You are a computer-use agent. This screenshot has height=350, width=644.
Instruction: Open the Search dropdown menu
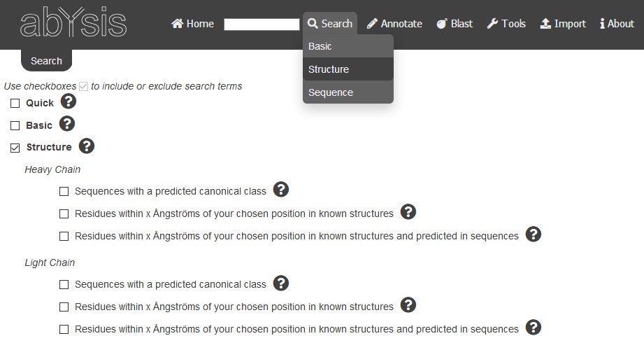coord(330,23)
